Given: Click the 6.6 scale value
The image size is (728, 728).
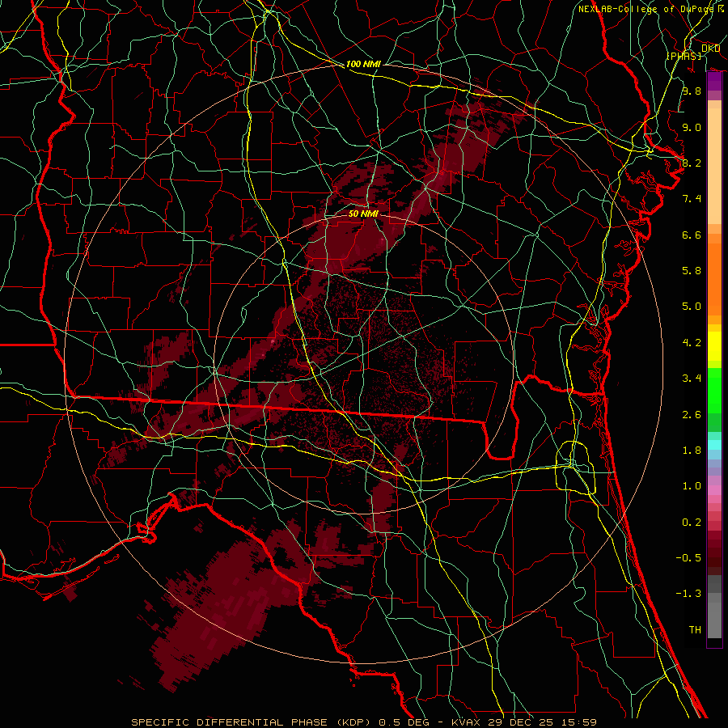Looking at the screenshot, I should pos(692,235).
